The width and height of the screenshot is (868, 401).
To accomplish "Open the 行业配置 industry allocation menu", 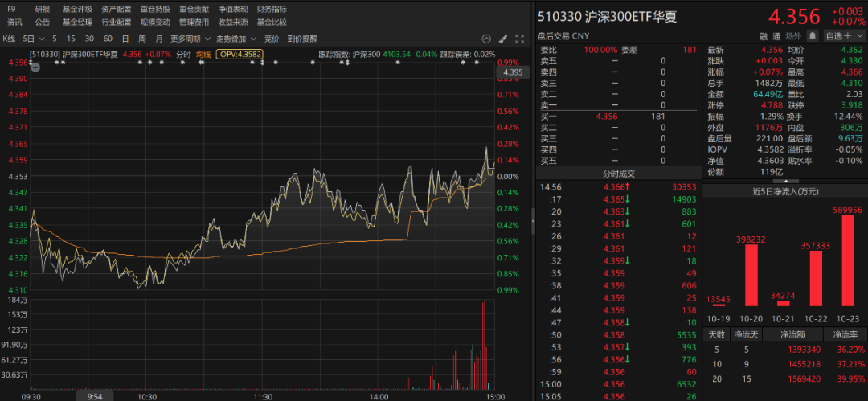I will point(117,23).
